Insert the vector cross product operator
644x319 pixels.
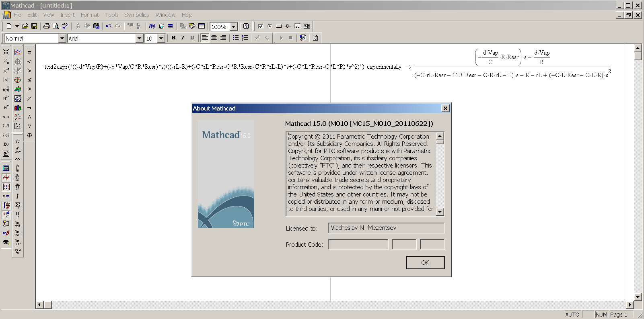tap(6, 135)
